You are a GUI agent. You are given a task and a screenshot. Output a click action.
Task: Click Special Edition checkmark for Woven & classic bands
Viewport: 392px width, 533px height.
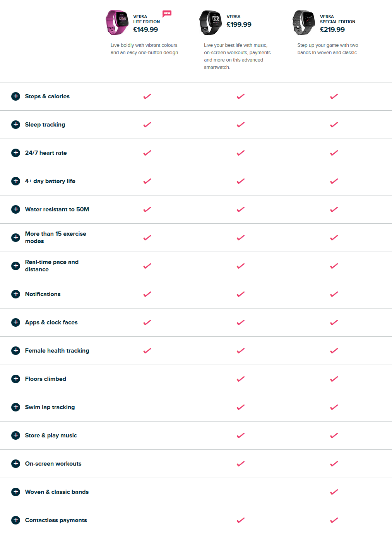point(334,492)
